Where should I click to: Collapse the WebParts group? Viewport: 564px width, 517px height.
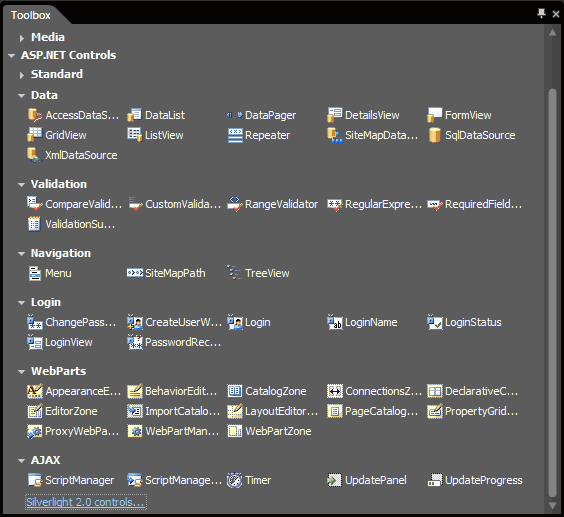pos(22,372)
